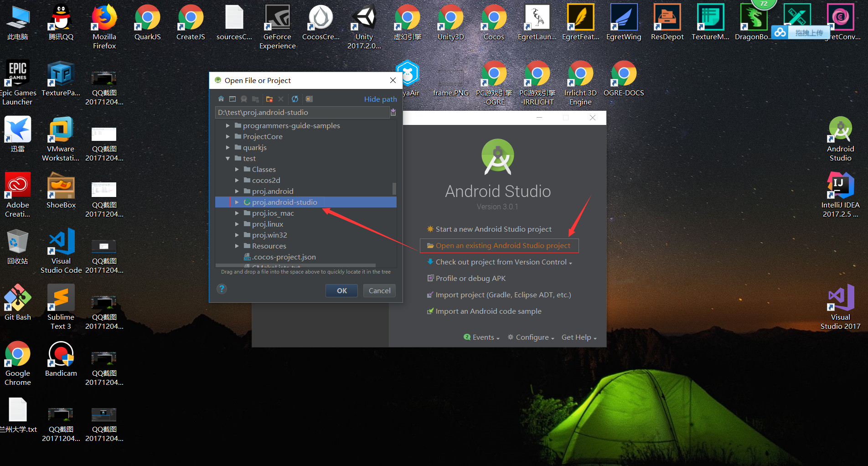Click the Hide path link
Image resolution: width=868 pixels, height=466 pixels.
coord(380,99)
